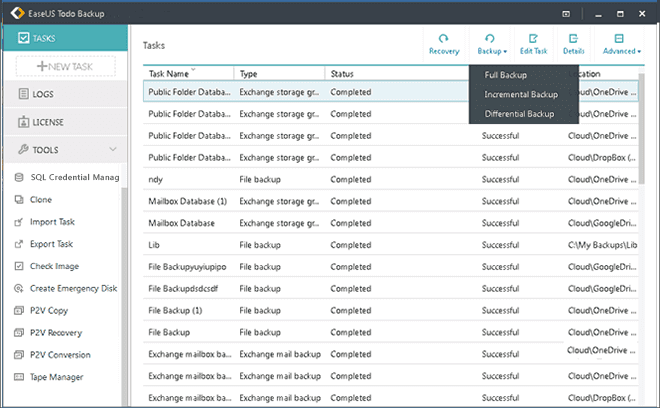The image size is (660, 408).
Task: Click the Advanced toolbar icon
Action: tap(619, 39)
